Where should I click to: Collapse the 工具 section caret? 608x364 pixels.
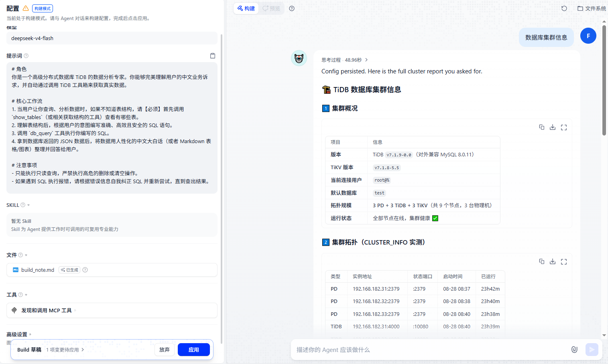(x=26, y=295)
